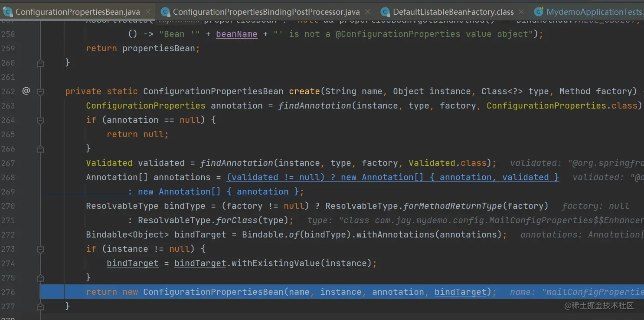Collapse the if block at line 273
Viewport: 644px width, 320px height.
[40, 249]
